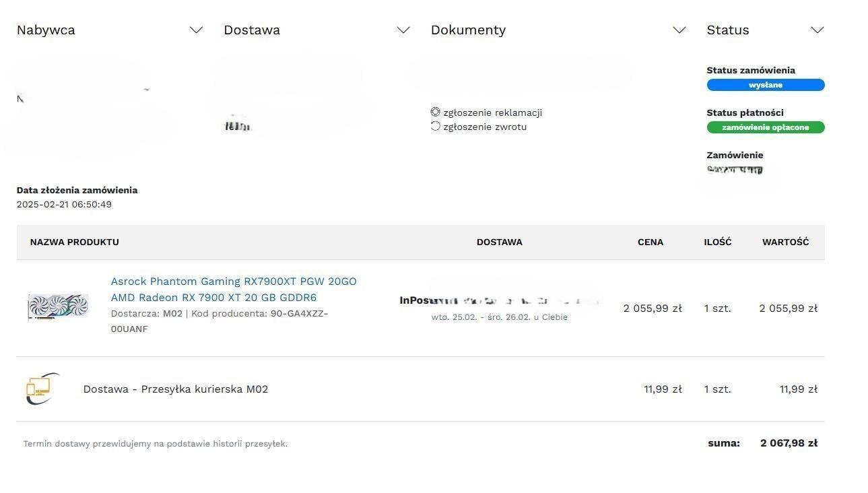The height and width of the screenshot is (493, 868).
Task: Expand the Nabywca section chevron
Action: 196,30
